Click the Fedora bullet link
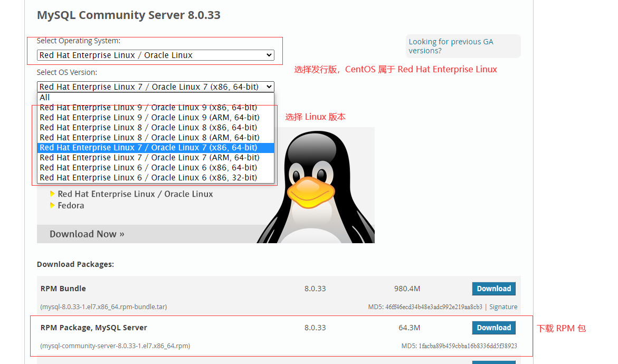The height and width of the screenshot is (364, 618). pyautogui.click(x=71, y=206)
